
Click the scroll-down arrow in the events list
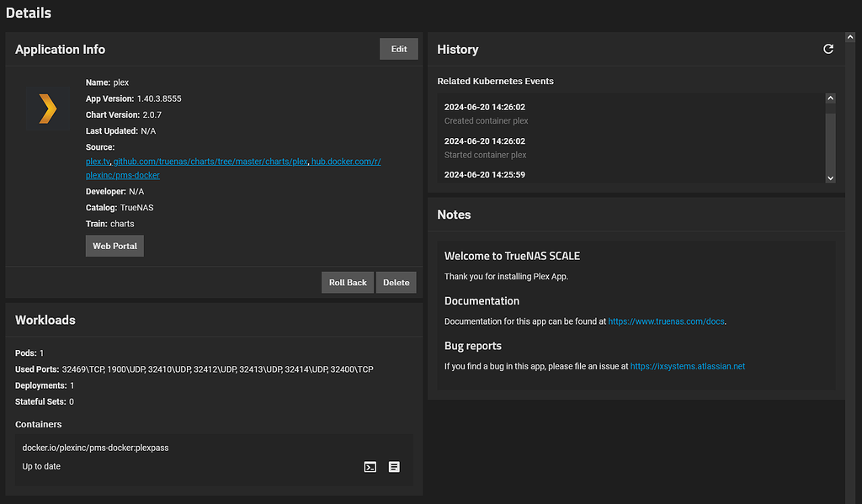[830, 178]
